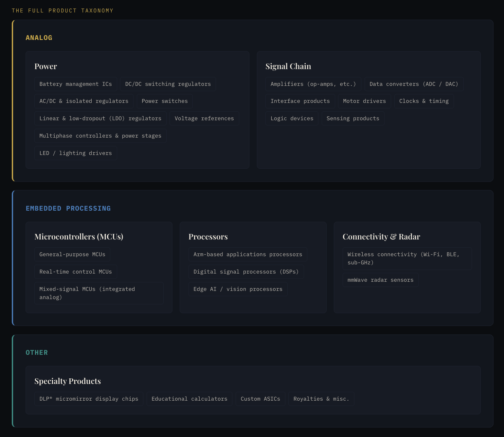Click the Interface products tag
This screenshot has width=504, height=437.
300,101
